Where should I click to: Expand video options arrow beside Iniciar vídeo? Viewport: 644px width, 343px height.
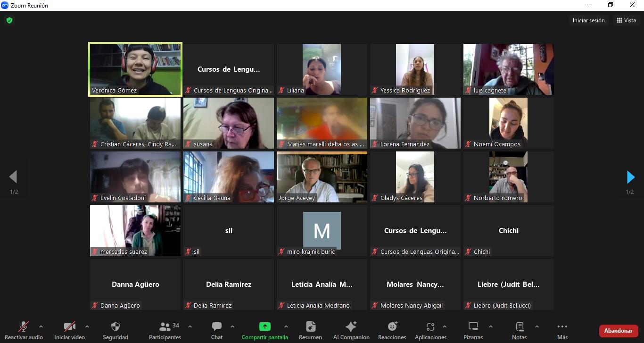[87, 326]
